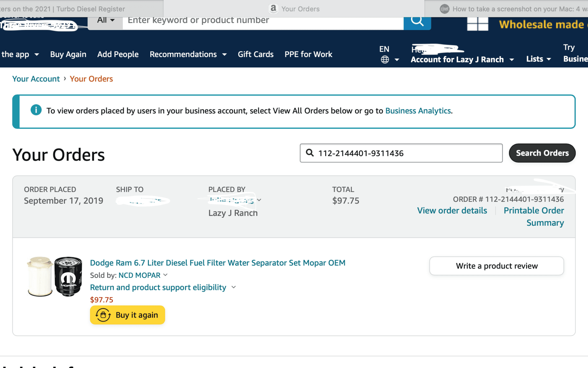The height and width of the screenshot is (368, 588).
Task: Open the Dodge Ram fuel filter product link
Action: [x=218, y=263]
